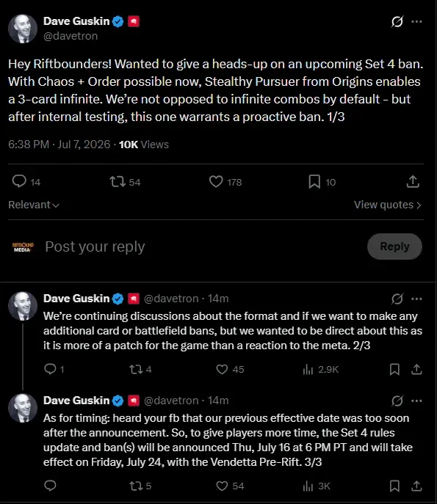This screenshot has width=437, height=504.
Task: Open View quotes link
Action: coord(388,205)
